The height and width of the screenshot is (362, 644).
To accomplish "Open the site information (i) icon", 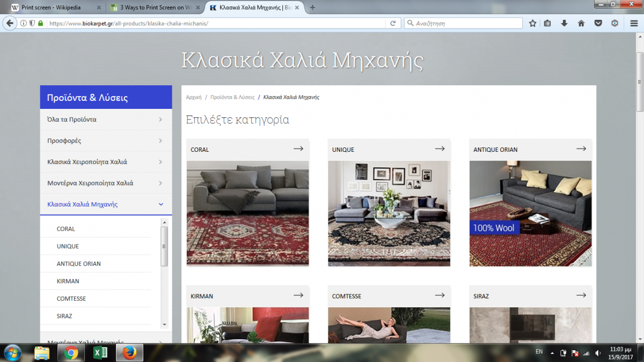I will pyautogui.click(x=23, y=24).
